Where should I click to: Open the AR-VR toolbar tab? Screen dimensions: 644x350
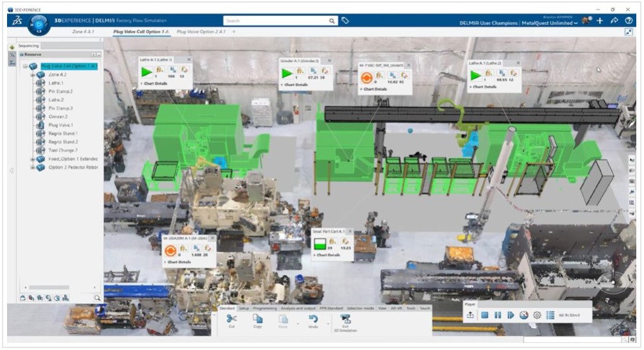396,308
